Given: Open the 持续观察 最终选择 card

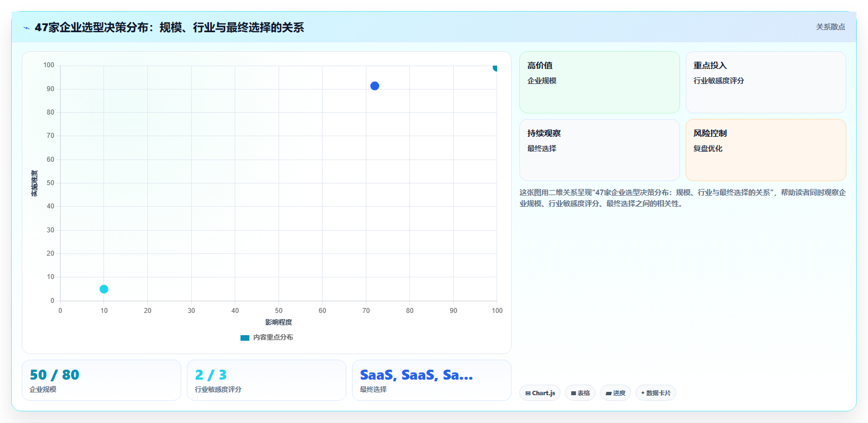Looking at the screenshot, I should pyautogui.click(x=599, y=150).
